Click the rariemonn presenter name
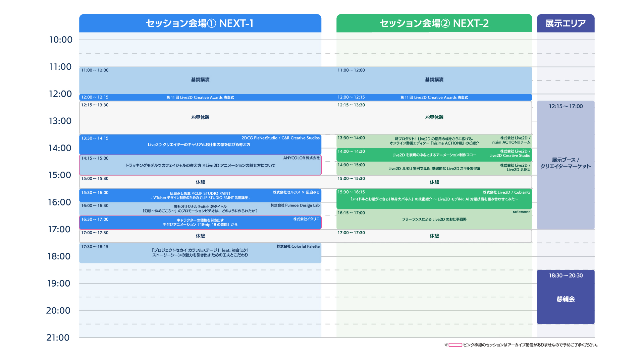This screenshot has width=644, height=362. coord(522,212)
